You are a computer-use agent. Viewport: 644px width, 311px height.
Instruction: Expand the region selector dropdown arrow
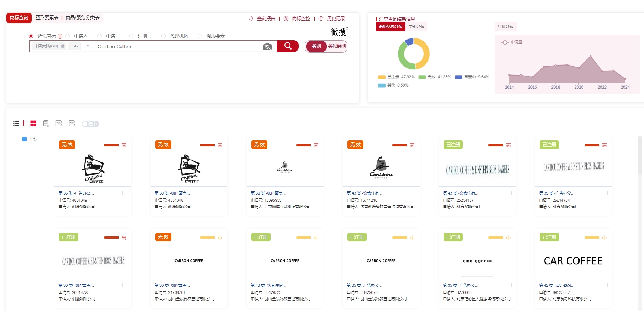tap(88, 46)
